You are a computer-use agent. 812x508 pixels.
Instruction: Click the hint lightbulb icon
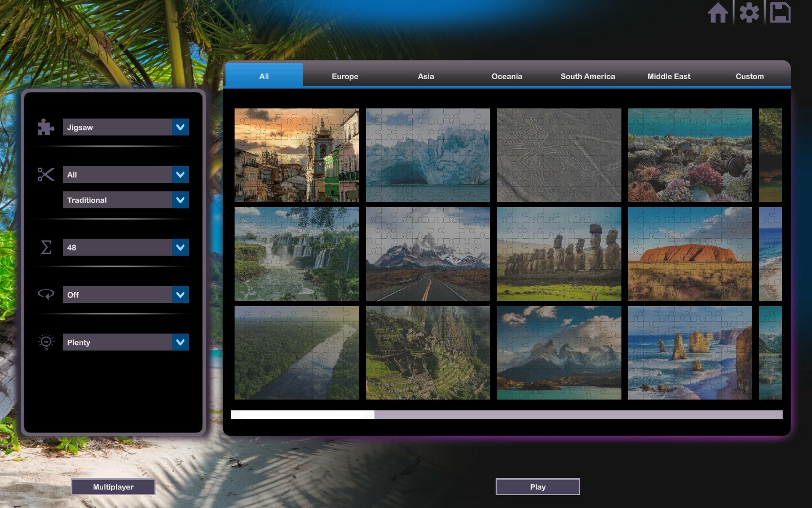coord(46,341)
